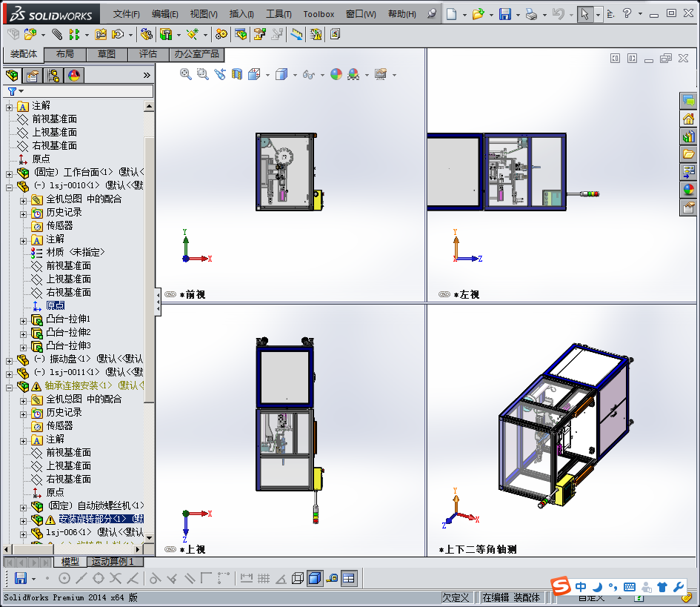Open the 视图(V) menu

(204, 14)
